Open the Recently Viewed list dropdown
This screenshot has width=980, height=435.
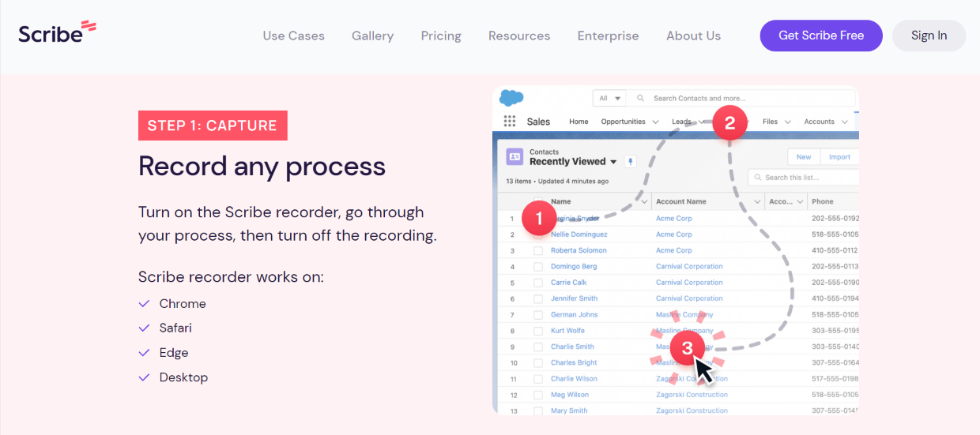click(613, 162)
